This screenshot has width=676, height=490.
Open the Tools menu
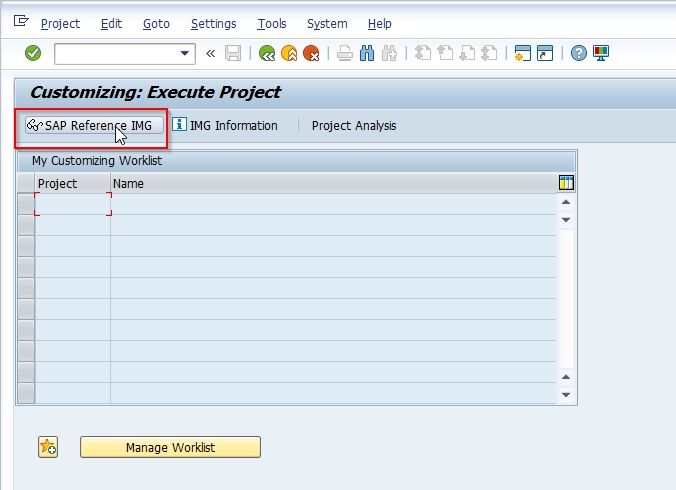click(x=272, y=24)
